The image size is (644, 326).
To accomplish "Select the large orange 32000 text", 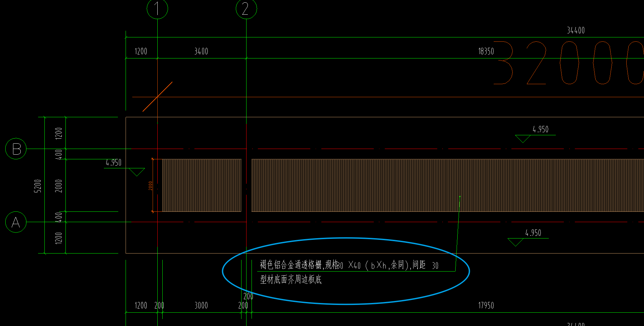I will click(569, 63).
